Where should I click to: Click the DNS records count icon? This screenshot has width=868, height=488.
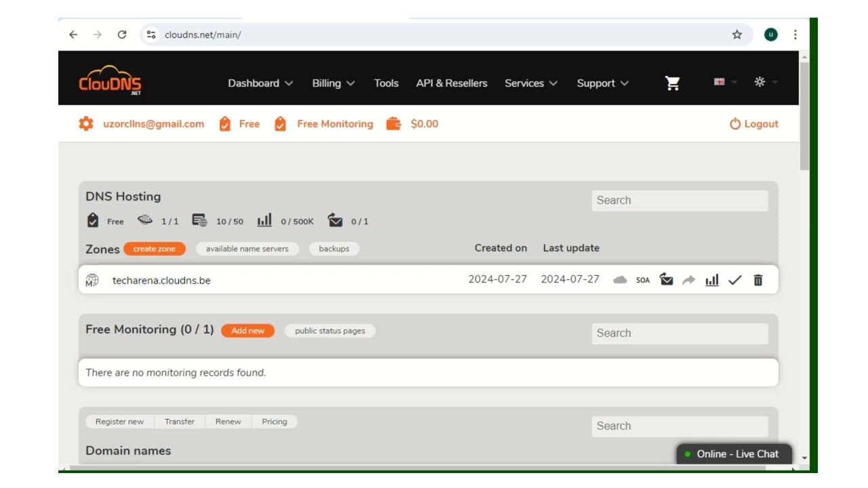[x=199, y=220]
